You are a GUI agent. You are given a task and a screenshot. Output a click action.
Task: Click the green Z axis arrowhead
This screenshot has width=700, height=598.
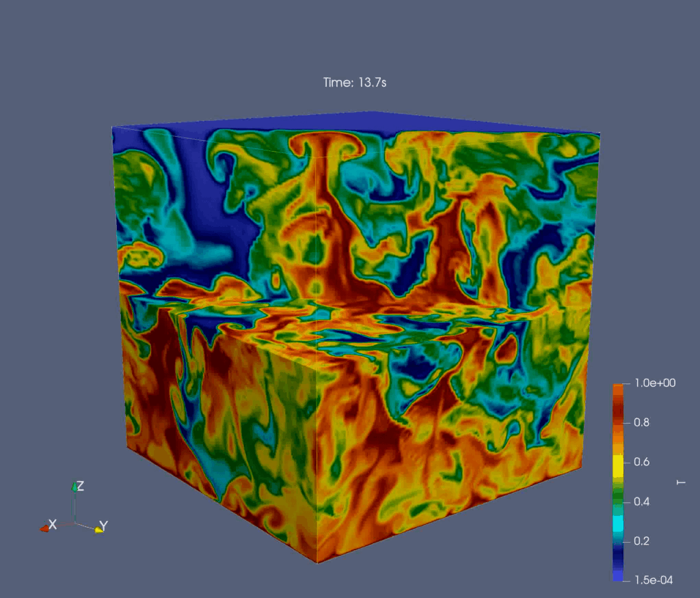point(75,488)
